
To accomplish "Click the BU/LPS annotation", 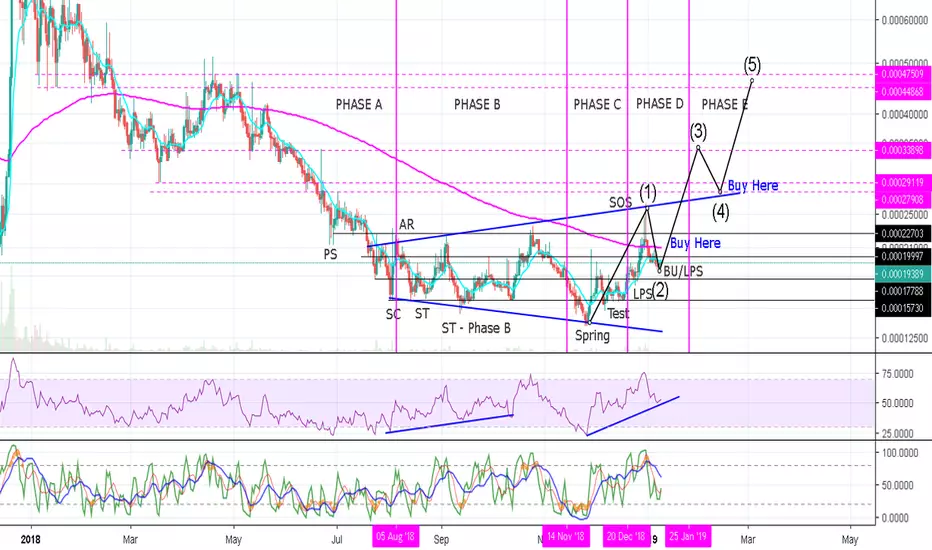I will pos(683,272).
